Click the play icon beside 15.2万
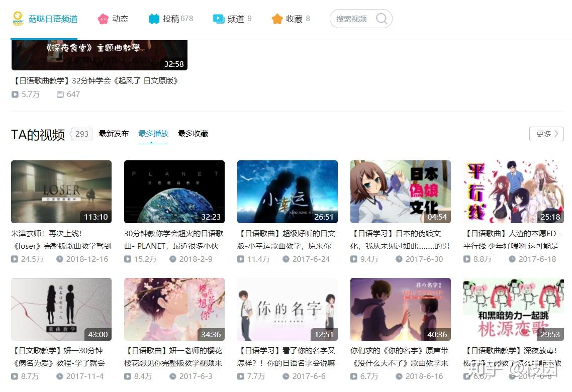The width and height of the screenshot is (572, 392). 127,259
